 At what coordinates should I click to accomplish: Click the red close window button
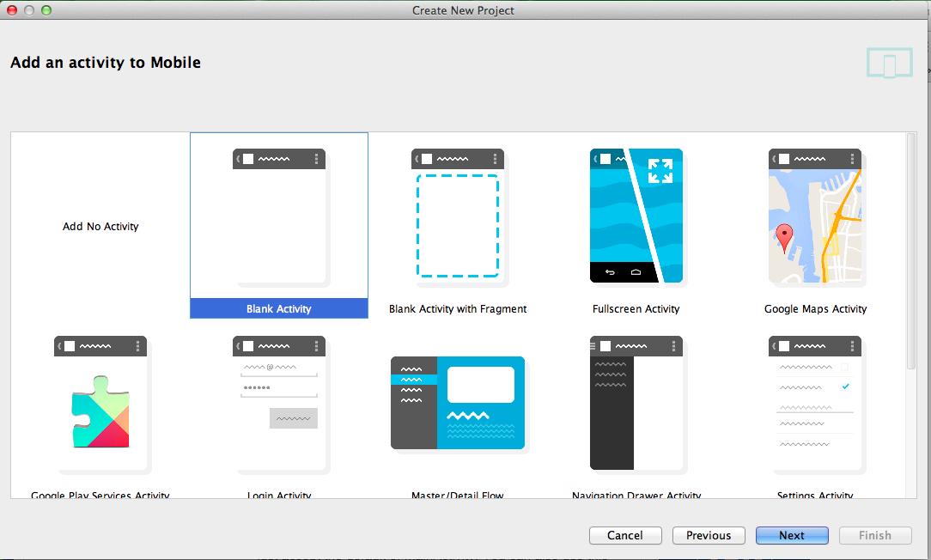coord(12,10)
